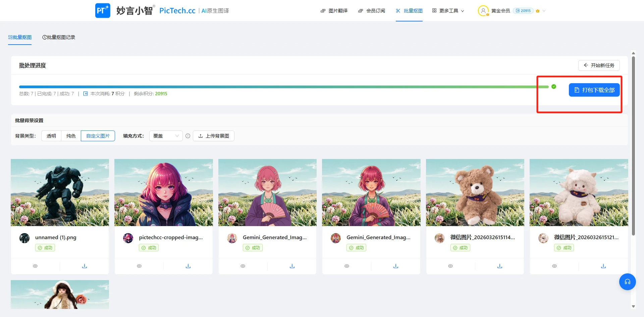Click the fill mode info icon
644x317 pixels.
point(188,136)
